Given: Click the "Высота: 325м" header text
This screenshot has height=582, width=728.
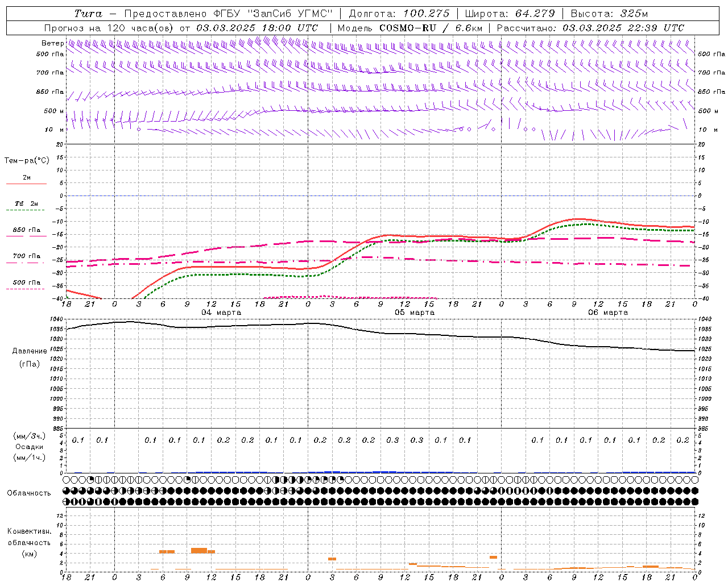Looking at the screenshot, I should click(x=609, y=14).
